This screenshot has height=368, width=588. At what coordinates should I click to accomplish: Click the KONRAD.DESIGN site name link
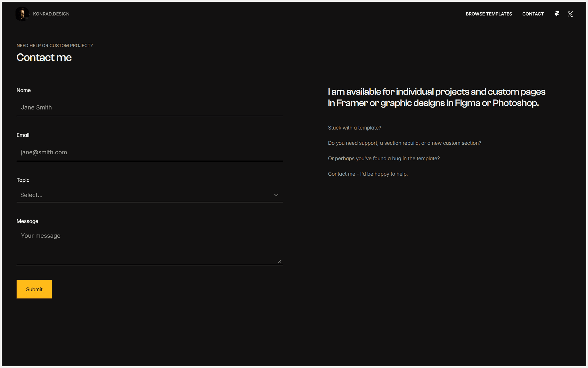coord(51,14)
